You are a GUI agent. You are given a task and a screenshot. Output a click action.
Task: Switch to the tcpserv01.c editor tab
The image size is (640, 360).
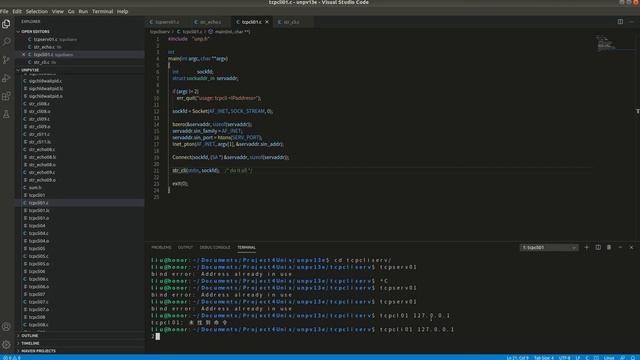(167, 22)
